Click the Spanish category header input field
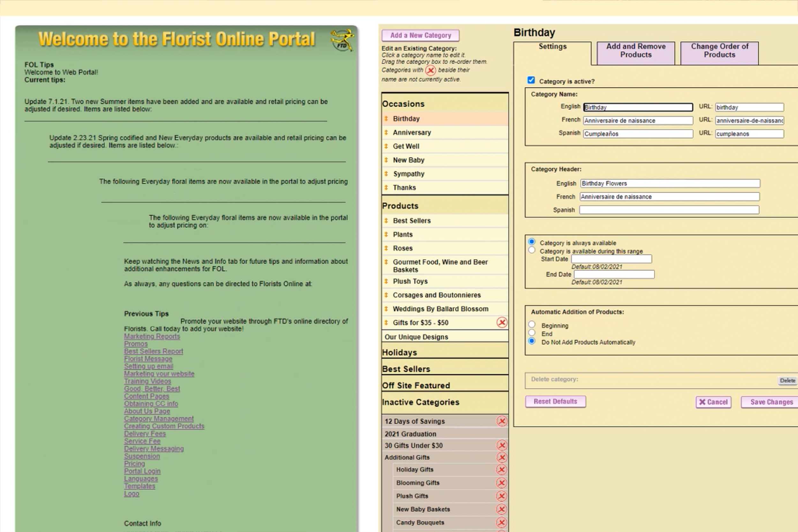Screen dimensions: 798x532 pyautogui.click(x=669, y=210)
